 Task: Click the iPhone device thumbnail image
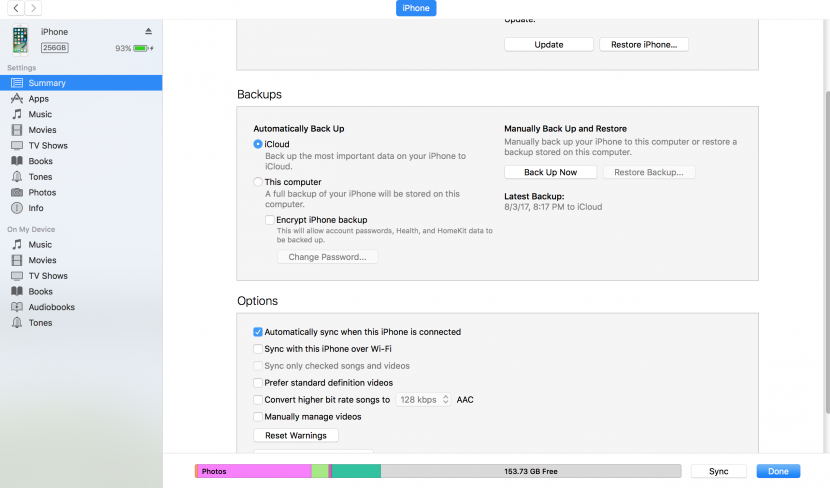point(20,40)
